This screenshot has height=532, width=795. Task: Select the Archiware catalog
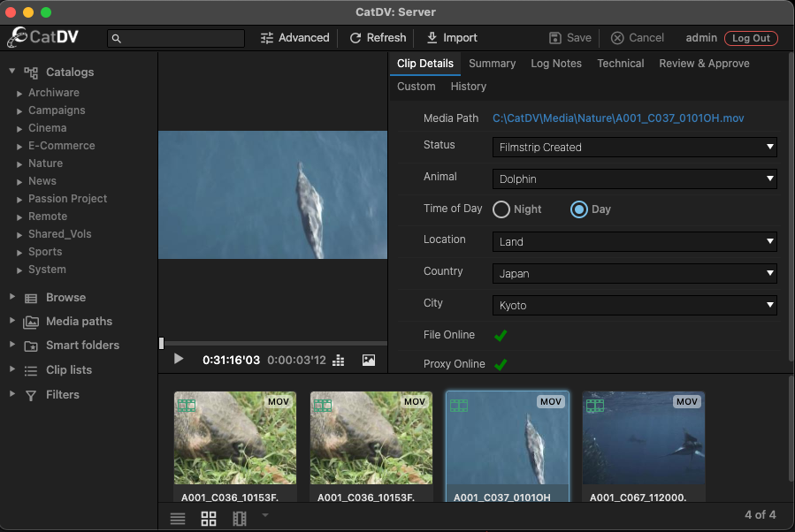click(54, 93)
